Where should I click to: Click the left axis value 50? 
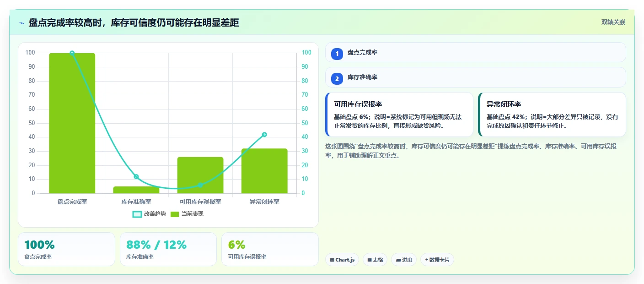tap(32, 123)
